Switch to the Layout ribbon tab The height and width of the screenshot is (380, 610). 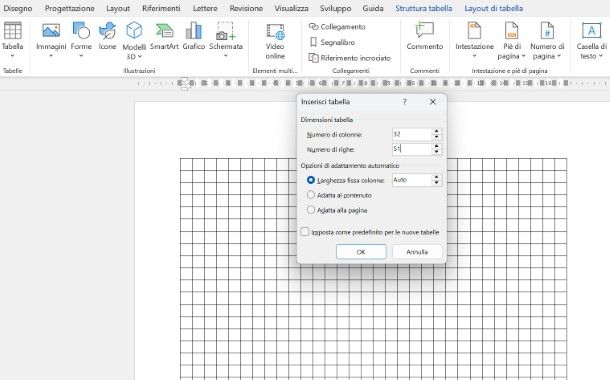pos(118,8)
